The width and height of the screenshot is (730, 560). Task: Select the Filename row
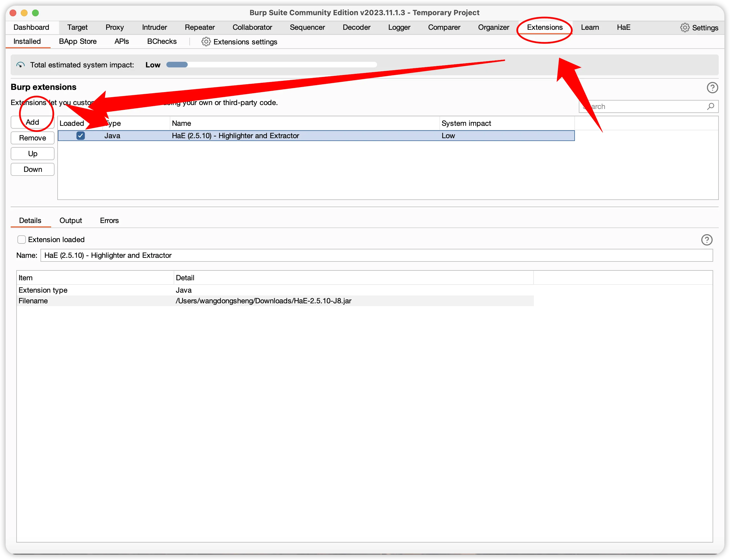pyautogui.click(x=275, y=301)
